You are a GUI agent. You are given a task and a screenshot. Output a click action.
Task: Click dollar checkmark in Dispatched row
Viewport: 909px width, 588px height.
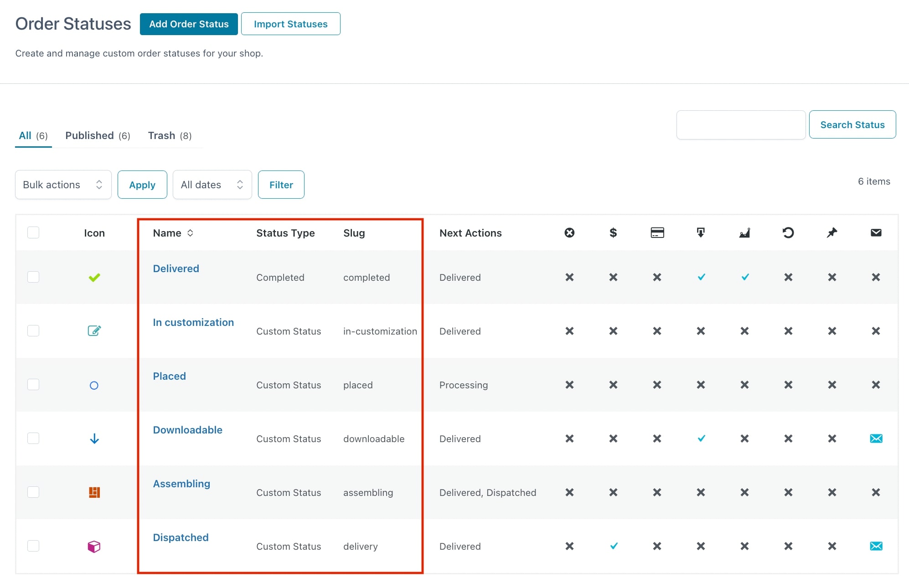tap(614, 546)
